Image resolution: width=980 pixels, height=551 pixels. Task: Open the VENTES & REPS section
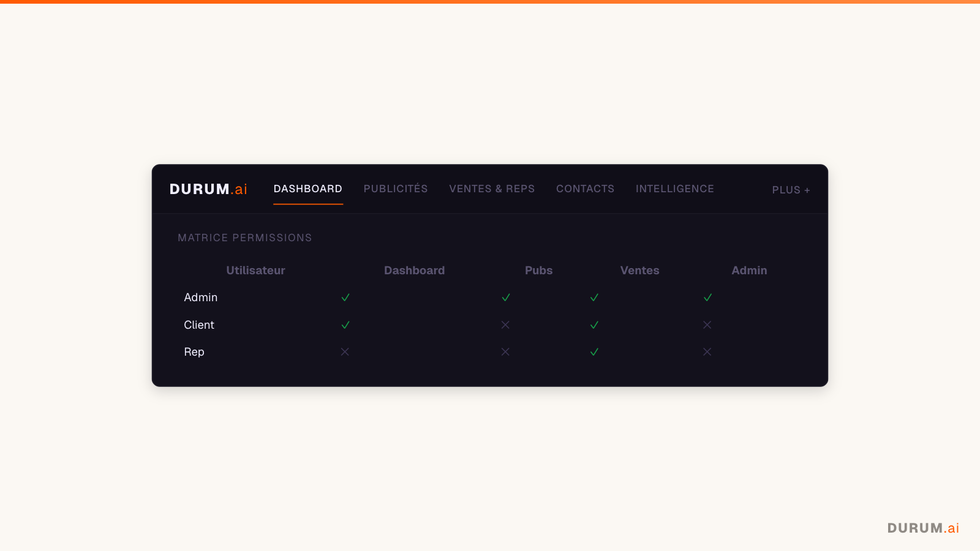[x=492, y=189]
